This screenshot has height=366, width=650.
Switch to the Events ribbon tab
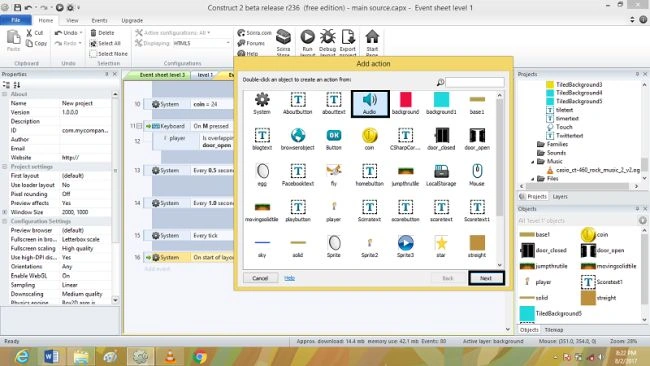point(99,20)
